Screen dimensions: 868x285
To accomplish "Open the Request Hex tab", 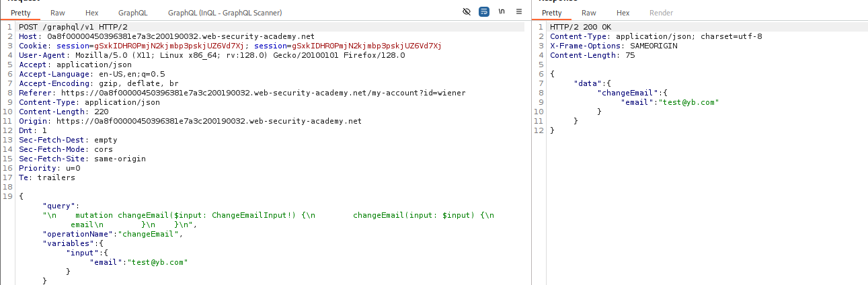I will [92, 13].
